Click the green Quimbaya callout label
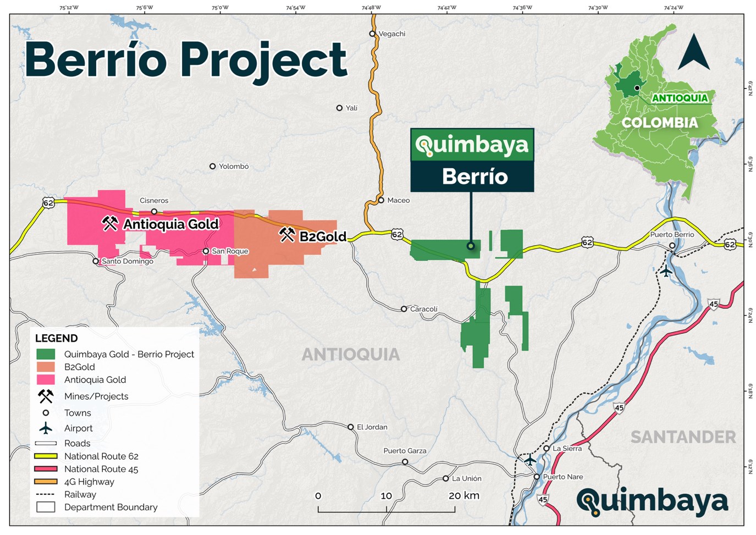 click(472, 145)
